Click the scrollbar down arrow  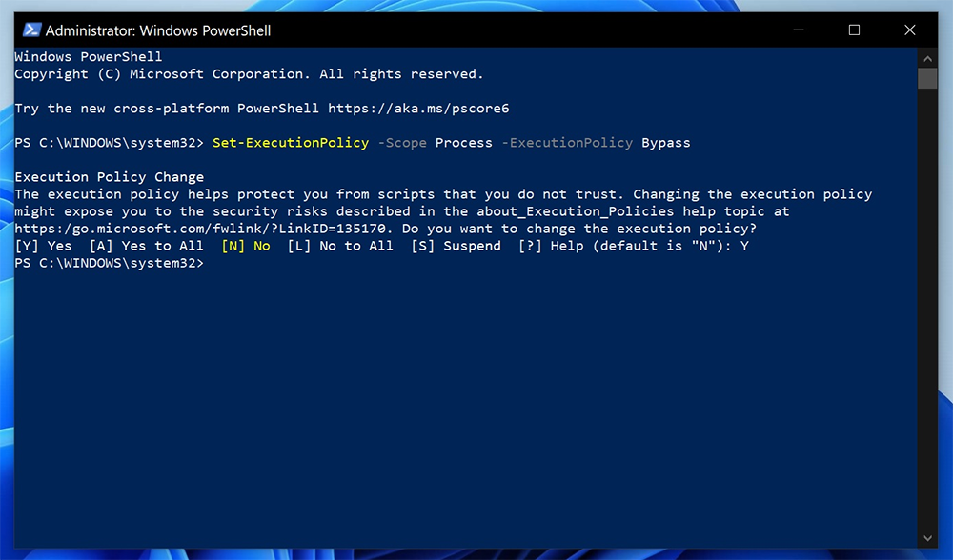[927, 539]
